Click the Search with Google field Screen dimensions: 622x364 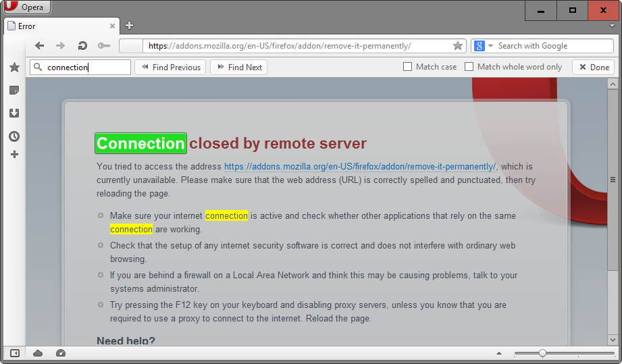pyautogui.click(x=554, y=46)
